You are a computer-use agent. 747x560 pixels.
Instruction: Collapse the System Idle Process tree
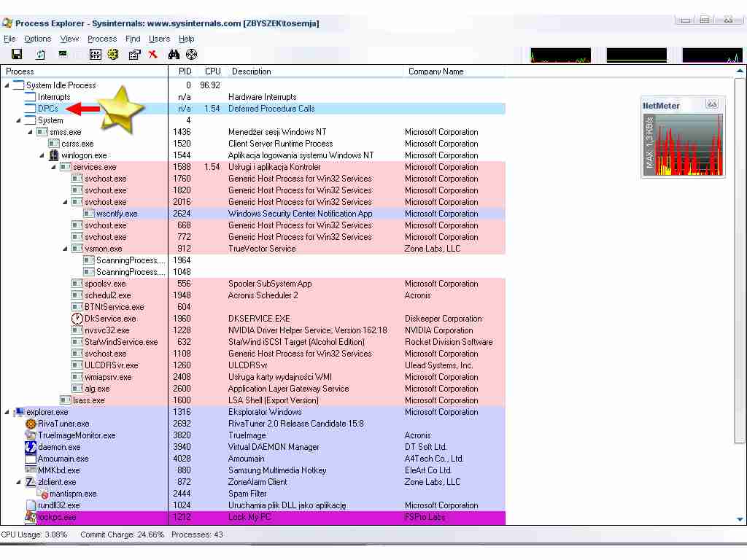7,85
